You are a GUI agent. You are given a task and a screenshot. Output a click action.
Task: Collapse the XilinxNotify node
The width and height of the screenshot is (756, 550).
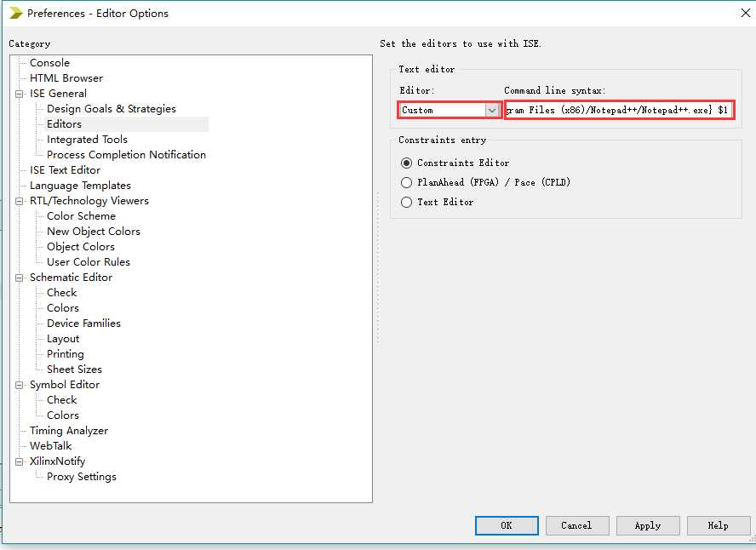point(19,461)
